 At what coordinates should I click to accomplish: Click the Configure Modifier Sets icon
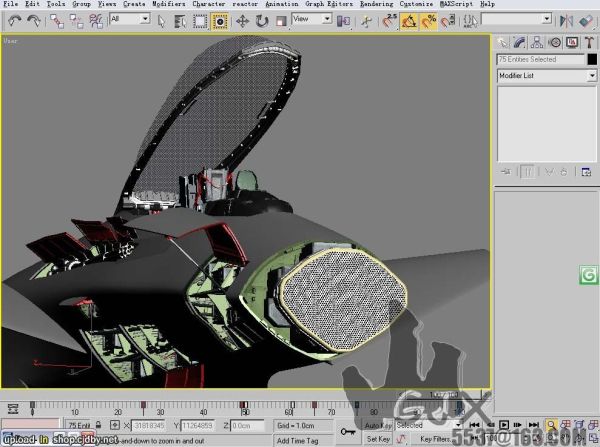pos(586,173)
